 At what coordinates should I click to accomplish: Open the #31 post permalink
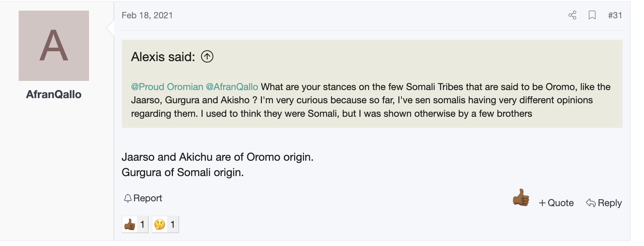click(x=615, y=15)
